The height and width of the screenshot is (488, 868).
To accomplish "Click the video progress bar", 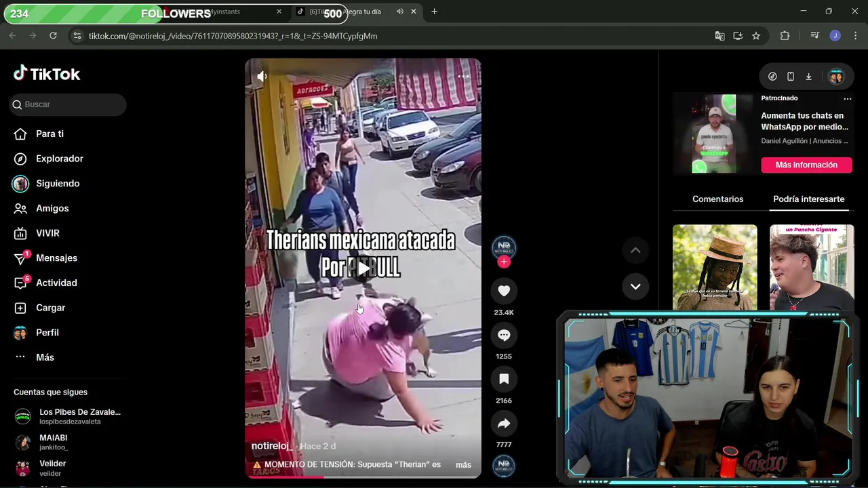I will coord(363,476).
